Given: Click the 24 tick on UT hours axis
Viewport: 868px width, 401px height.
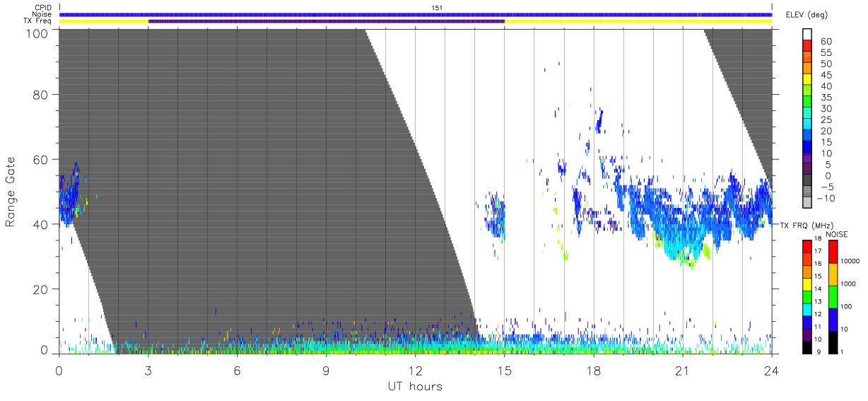Looking at the screenshot, I should pyautogui.click(x=772, y=370).
